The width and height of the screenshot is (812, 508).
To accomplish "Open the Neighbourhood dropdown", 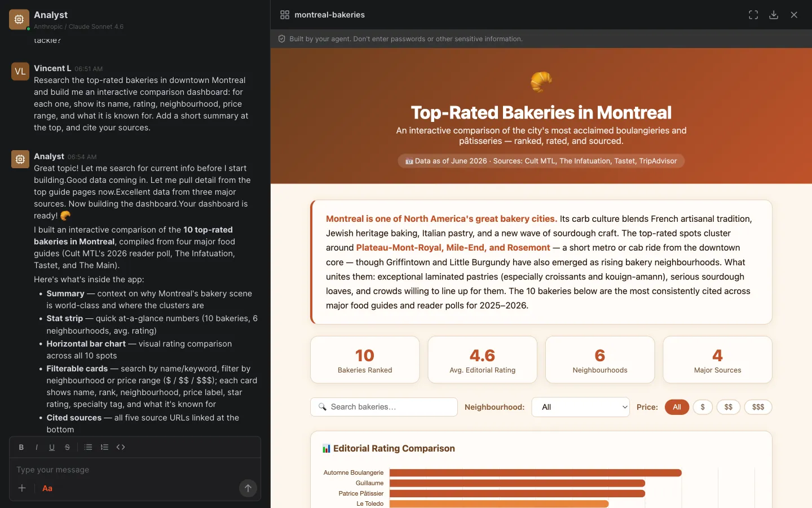I will pyautogui.click(x=580, y=407).
